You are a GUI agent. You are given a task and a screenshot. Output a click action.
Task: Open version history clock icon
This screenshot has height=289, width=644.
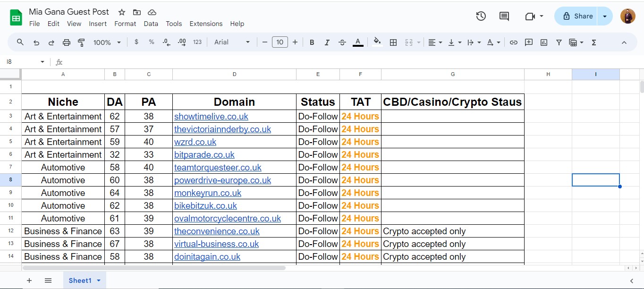click(481, 16)
